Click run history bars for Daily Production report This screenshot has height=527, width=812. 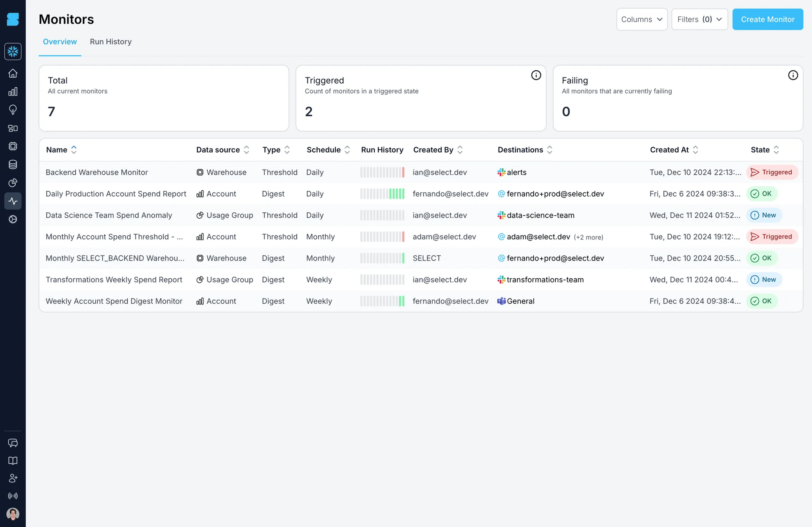pos(382,194)
